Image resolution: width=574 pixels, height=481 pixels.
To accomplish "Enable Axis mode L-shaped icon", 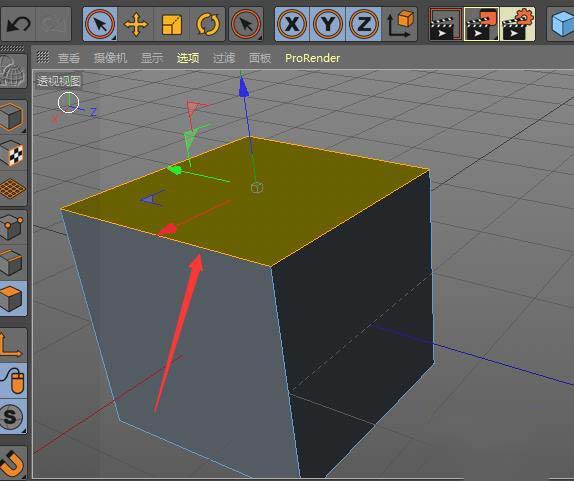I will click(x=13, y=345).
